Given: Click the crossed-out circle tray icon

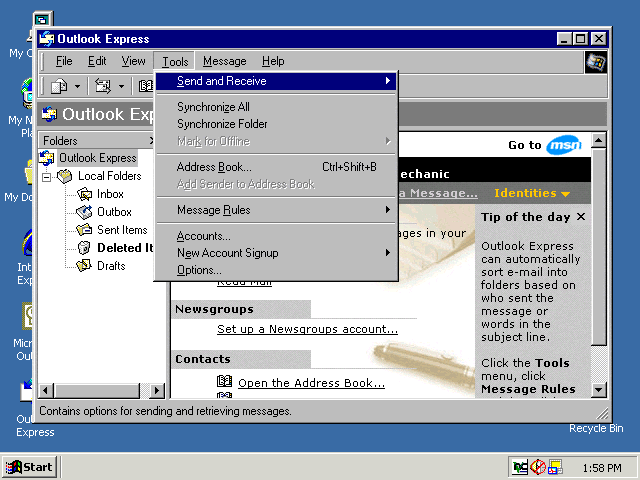Looking at the screenshot, I should point(538,467).
